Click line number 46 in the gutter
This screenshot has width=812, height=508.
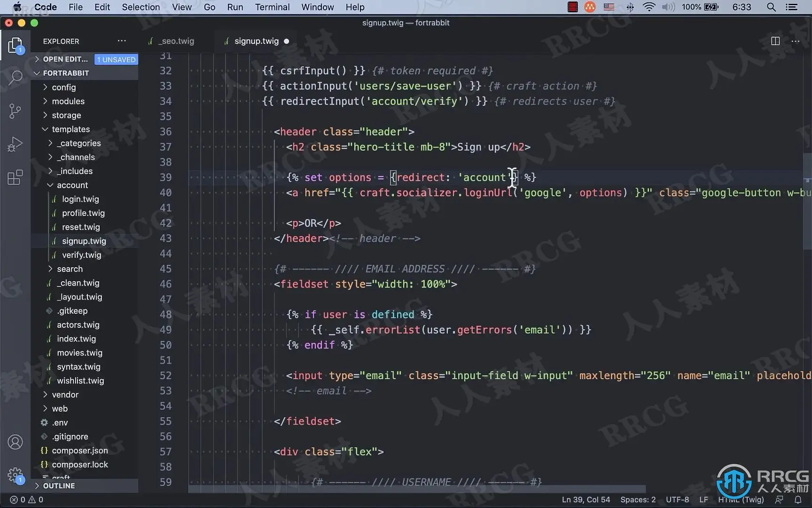tap(165, 284)
